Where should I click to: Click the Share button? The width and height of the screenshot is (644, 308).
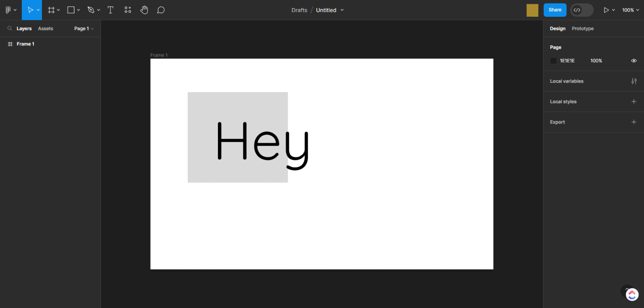[555, 10]
